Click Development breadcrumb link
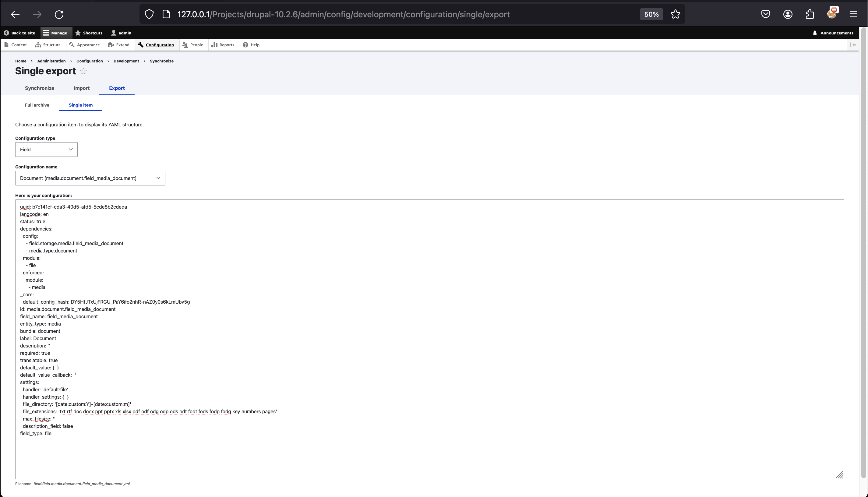Screen dimensions: 868x497 click(x=126, y=61)
